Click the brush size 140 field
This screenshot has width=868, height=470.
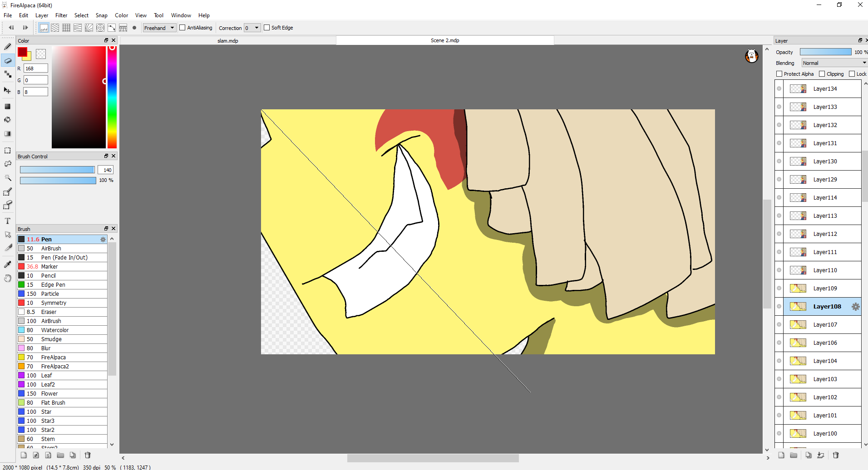click(x=106, y=170)
